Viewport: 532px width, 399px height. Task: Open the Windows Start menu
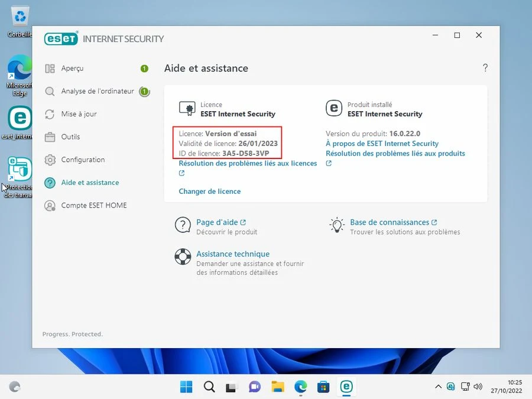pos(186,387)
